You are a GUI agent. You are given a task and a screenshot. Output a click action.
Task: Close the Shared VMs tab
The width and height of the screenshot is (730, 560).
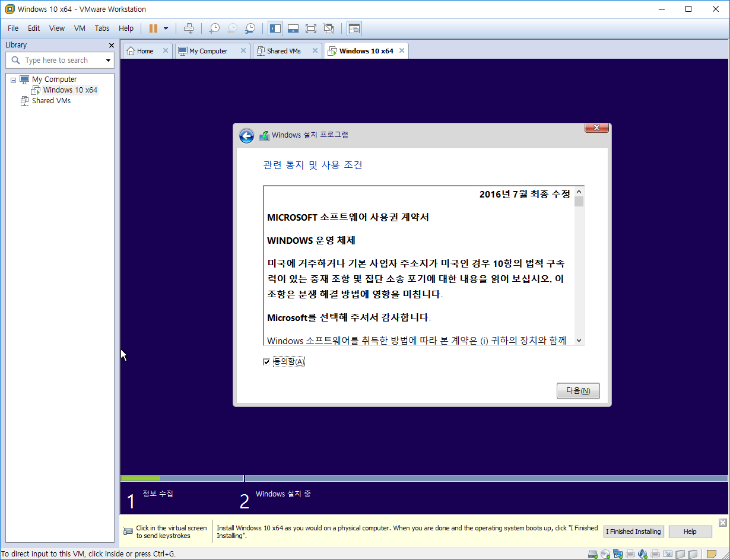(315, 51)
